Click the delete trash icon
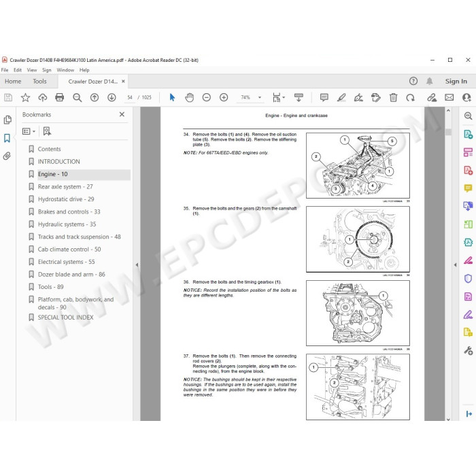476x476 pixels. click(x=393, y=97)
